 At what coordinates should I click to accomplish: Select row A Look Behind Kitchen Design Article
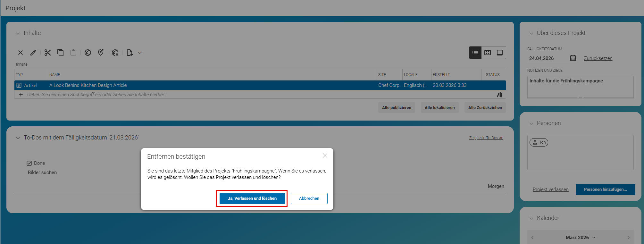click(260, 85)
